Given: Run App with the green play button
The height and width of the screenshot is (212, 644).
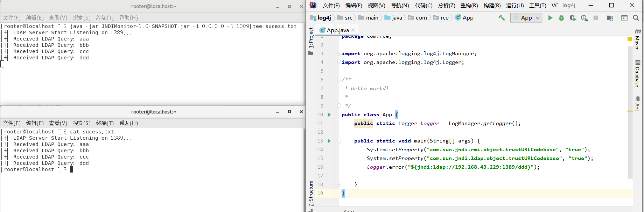Looking at the screenshot, I should pyautogui.click(x=550, y=18).
